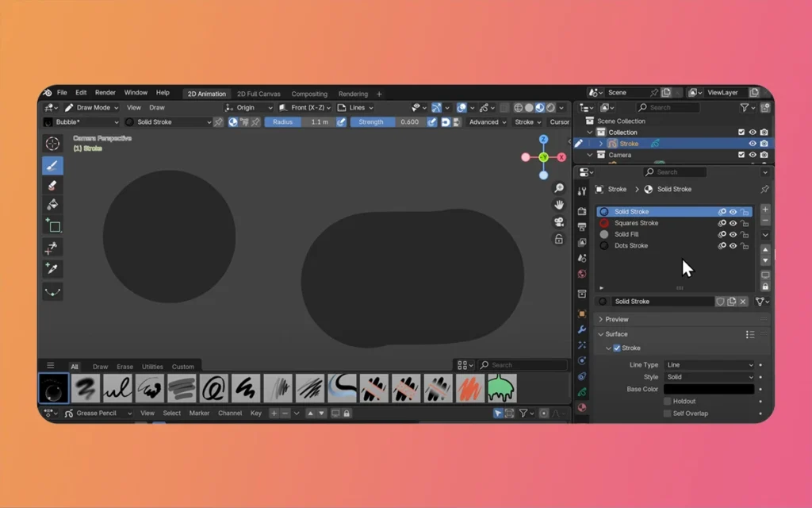Toggle visibility eye of Solid Stroke material

click(x=733, y=211)
